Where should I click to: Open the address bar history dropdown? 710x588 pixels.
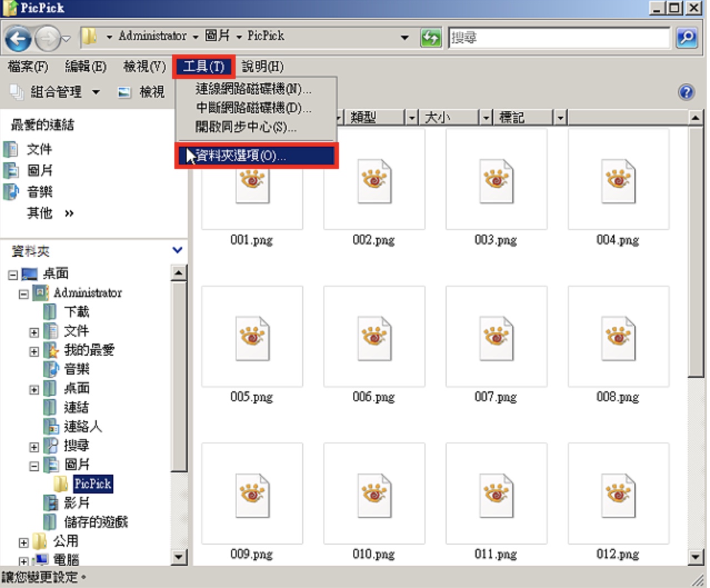point(404,38)
